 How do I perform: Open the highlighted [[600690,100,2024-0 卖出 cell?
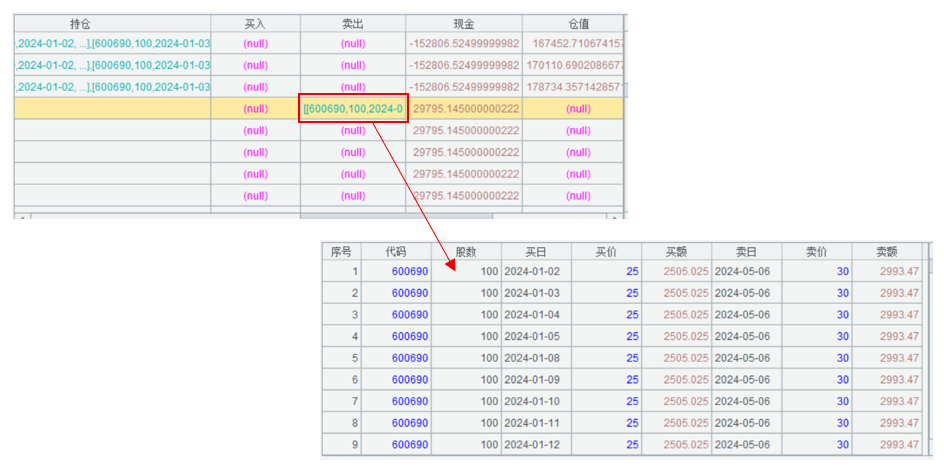(x=354, y=109)
